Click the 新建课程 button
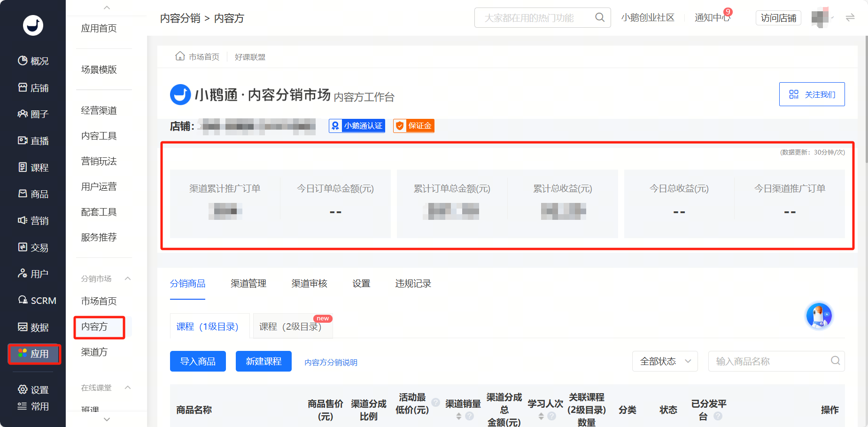Screen dimensions: 868x427 pos(263,361)
